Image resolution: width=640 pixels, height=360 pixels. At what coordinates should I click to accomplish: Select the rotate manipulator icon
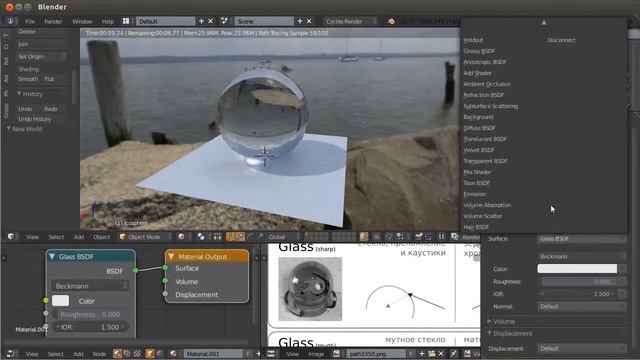coord(250,236)
